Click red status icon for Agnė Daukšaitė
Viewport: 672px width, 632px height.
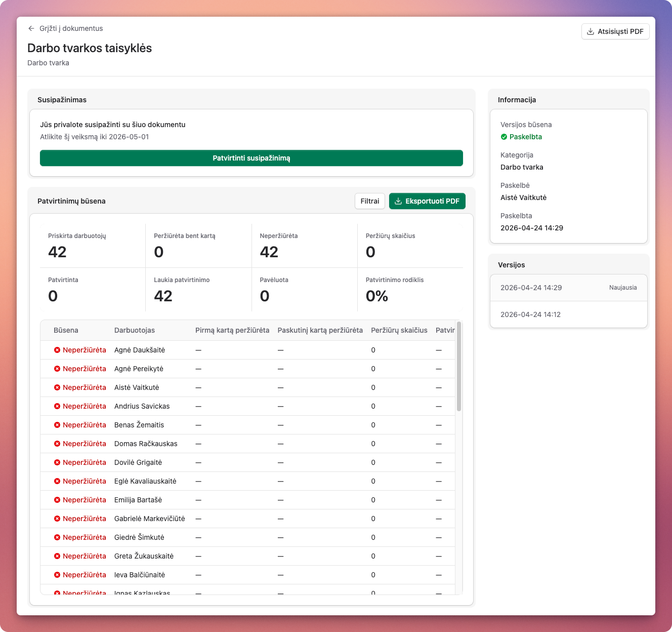pyautogui.click(x=57, y=350)
